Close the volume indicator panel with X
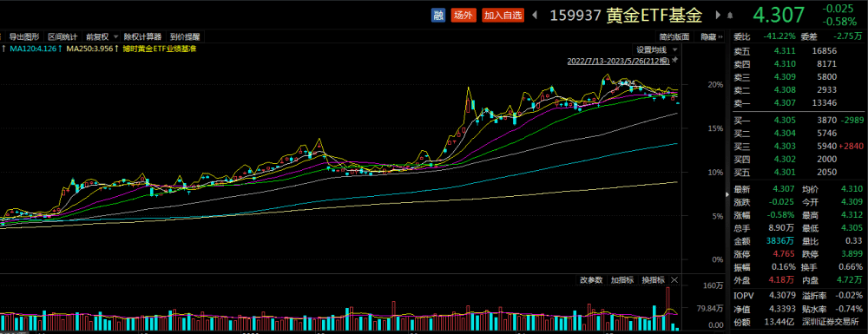 pos(674,280)
